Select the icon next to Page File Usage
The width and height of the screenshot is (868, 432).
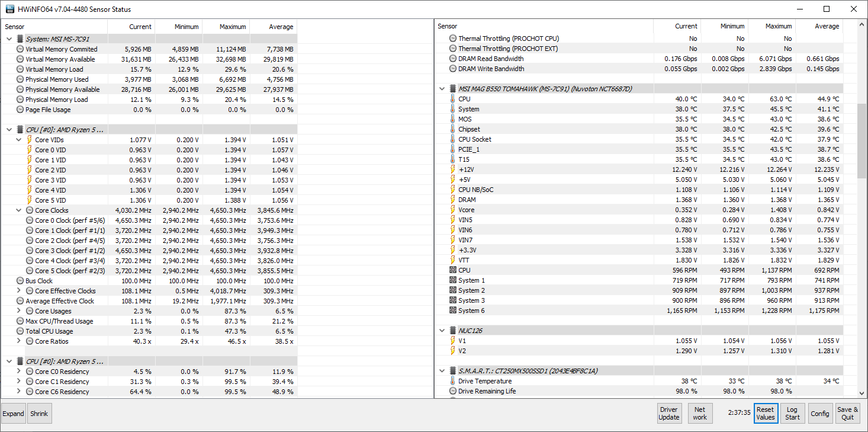20,110
